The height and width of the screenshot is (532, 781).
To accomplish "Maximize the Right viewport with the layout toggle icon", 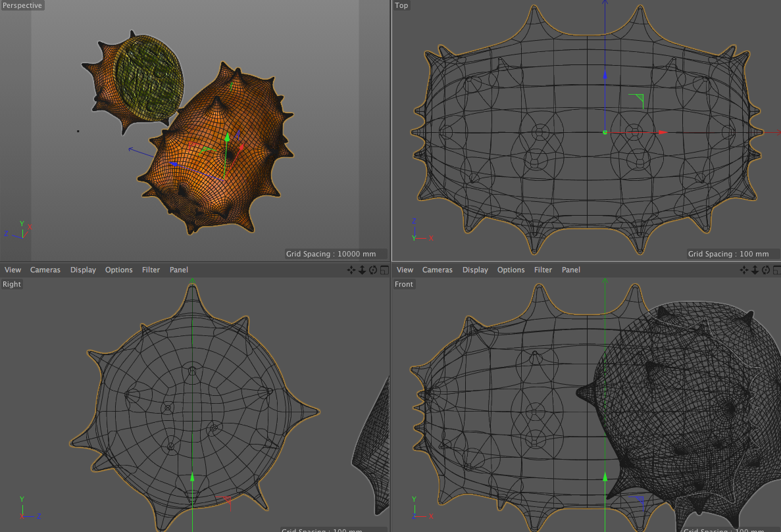I will pyautogui.click(x=384, y=270).
